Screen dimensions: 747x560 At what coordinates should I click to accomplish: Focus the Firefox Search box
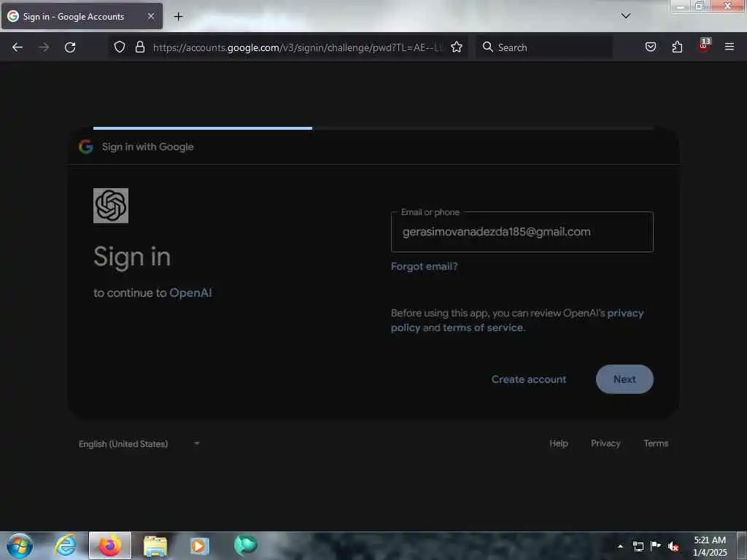click(x=544, y=47)
